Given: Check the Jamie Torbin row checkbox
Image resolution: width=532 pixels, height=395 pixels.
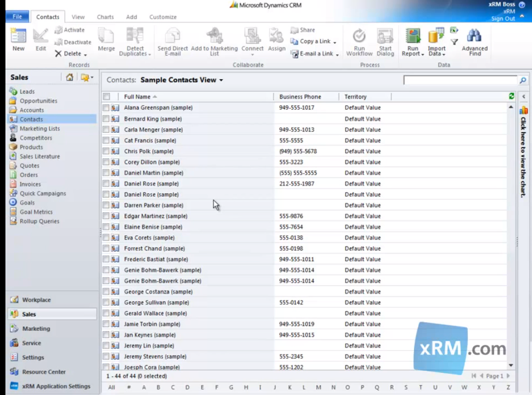Looking at the screenshot, I should (106, 324).
